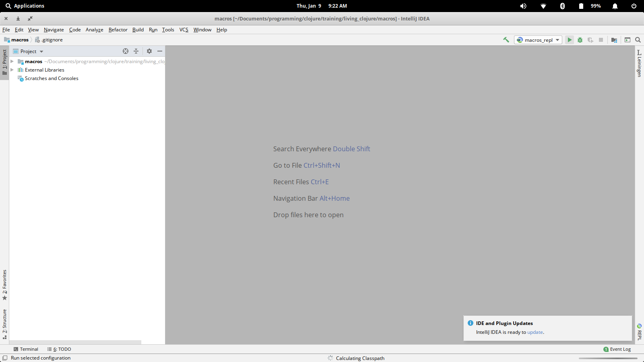Open the Help menu

pyautogui.click(x=222, y=30)
